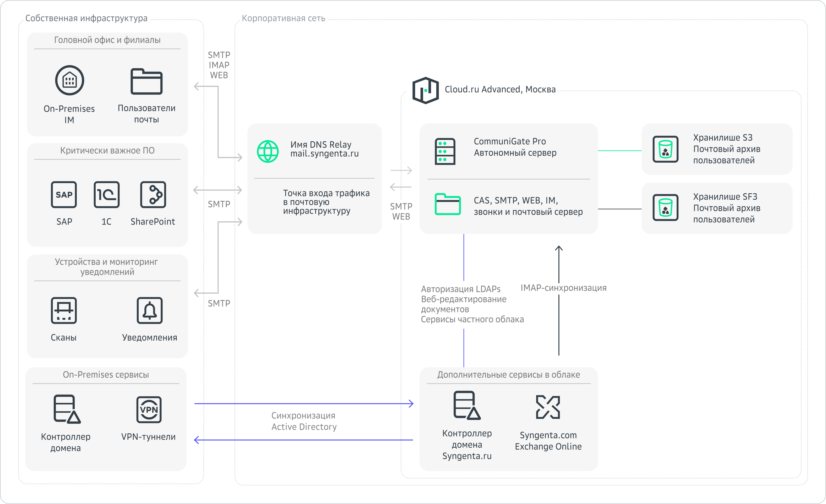Click the scanner device icon
This screenshot has width=826, height=504.
(x=64, y=310)
